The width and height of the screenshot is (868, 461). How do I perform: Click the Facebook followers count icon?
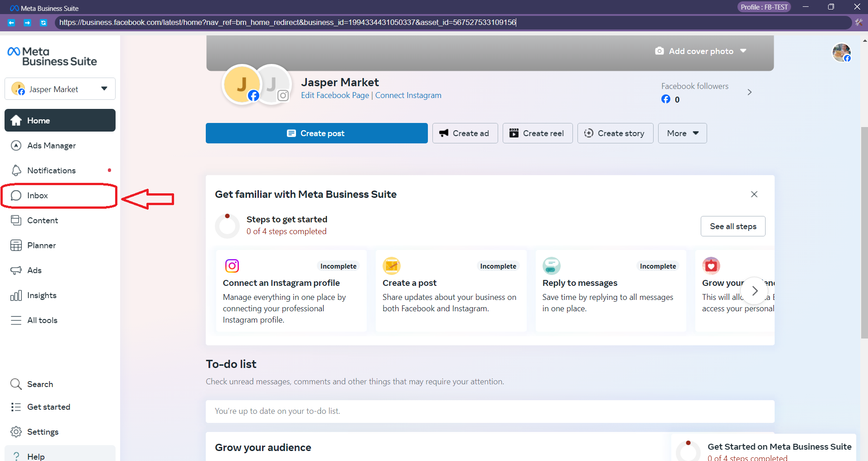click(665, 99)
